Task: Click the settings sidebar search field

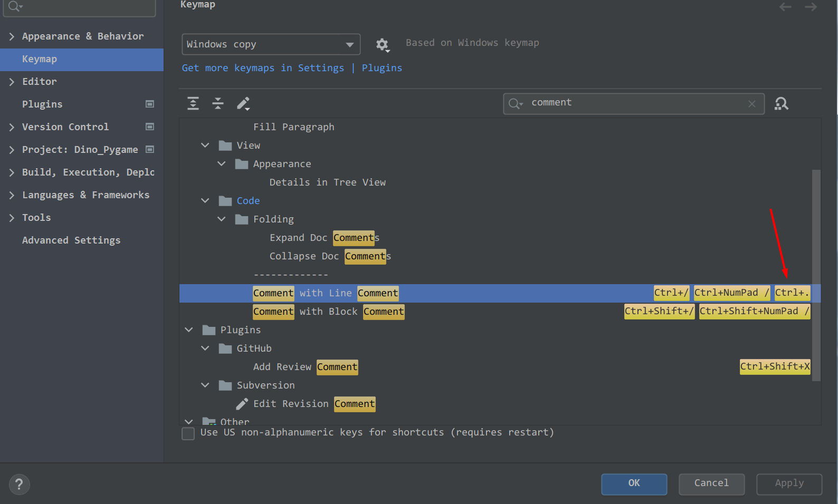Action: pos(79,7)
